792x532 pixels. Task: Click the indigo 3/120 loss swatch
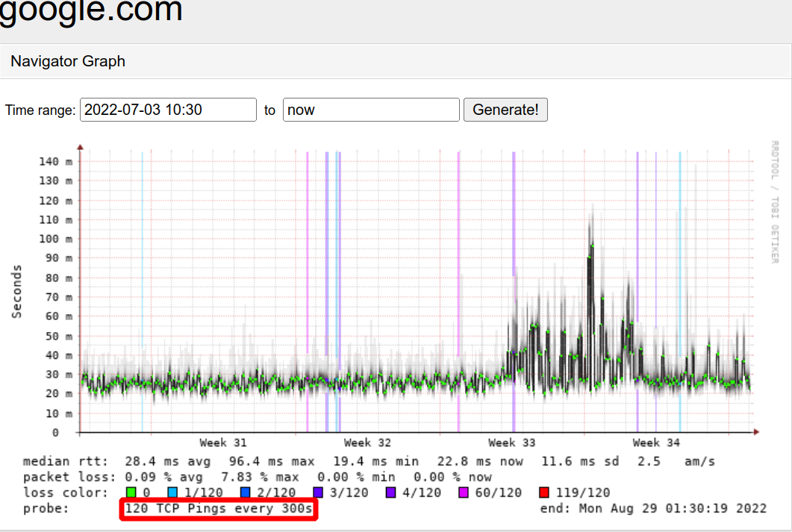coord(318,492)
